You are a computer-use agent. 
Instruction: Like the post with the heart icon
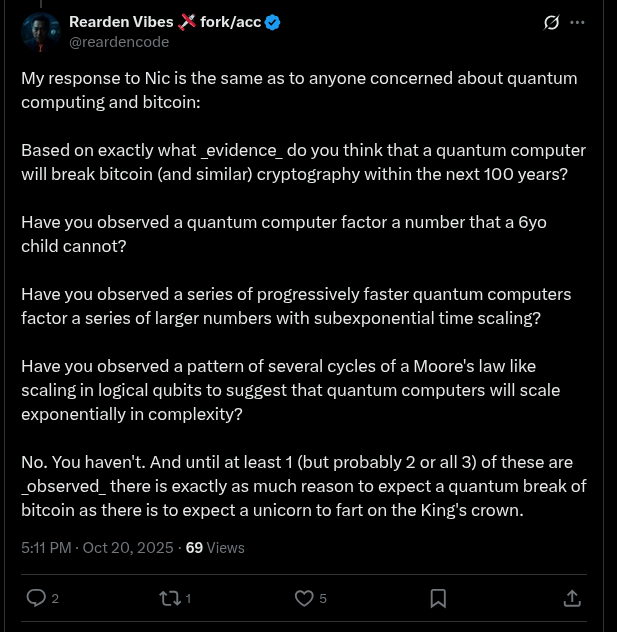tap(304, 598)
